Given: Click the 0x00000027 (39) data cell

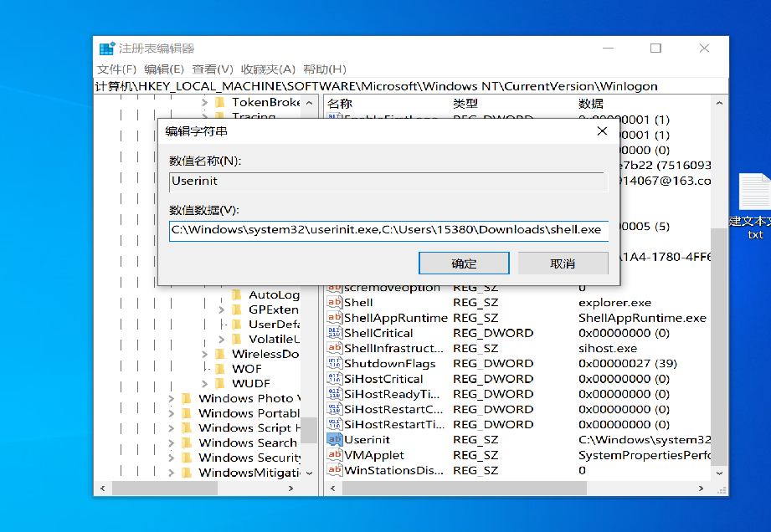Looking at the screenshot, I should [627, 364].
